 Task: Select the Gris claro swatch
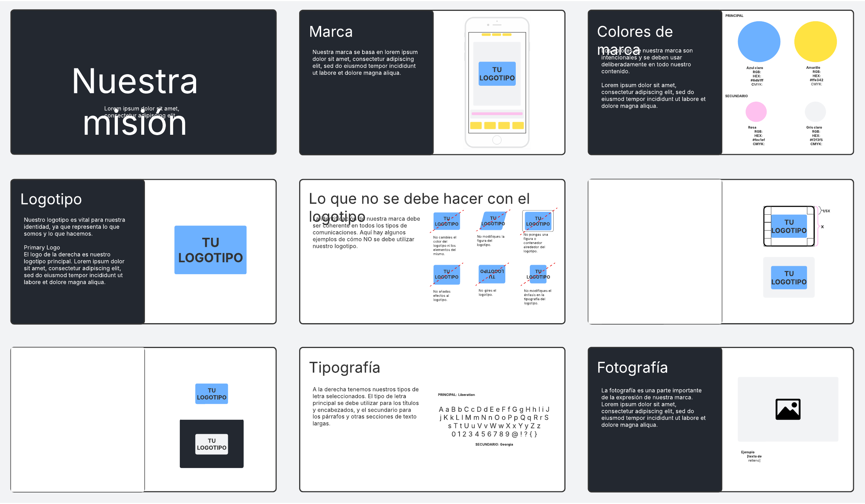[815, 112]
